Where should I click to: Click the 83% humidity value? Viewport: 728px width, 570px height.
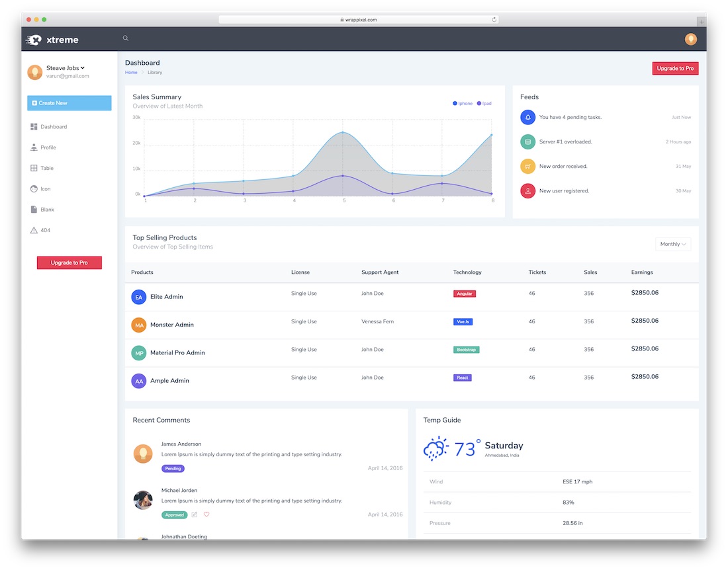568,503
